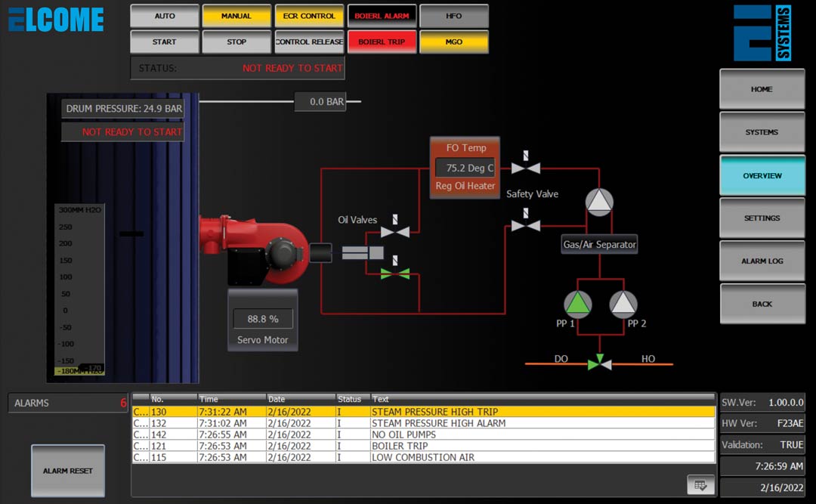
Task: Go to the HOME page
Action: 762,89
